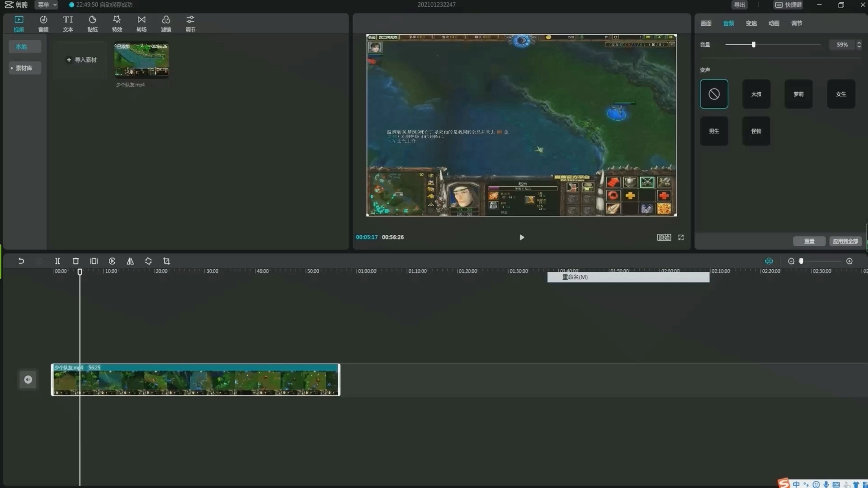This screenshot has width=868, height=488.
Task: Click the freeze frame tool
Action: click(94, 261)
